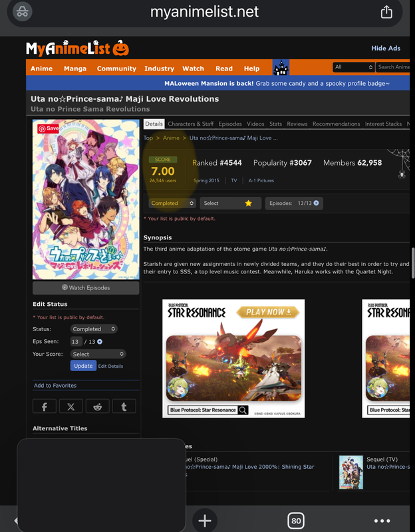Open Your Score Select dropdown

pos(98,354)
